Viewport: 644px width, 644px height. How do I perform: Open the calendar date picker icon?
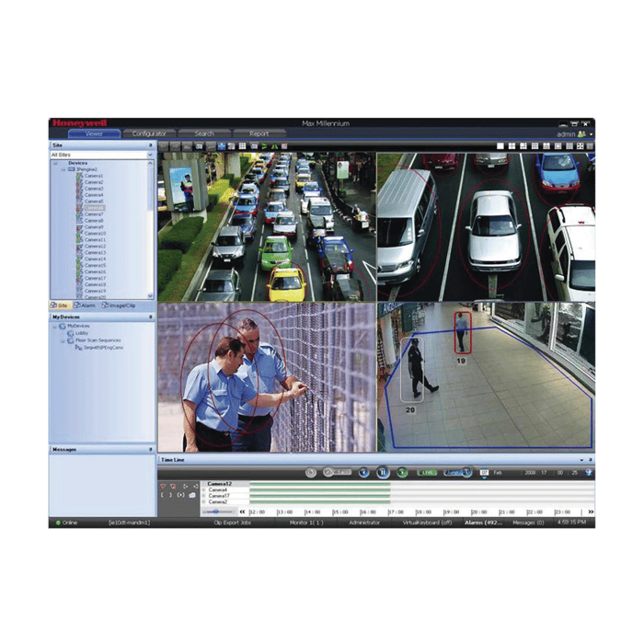tap(484, 473)
